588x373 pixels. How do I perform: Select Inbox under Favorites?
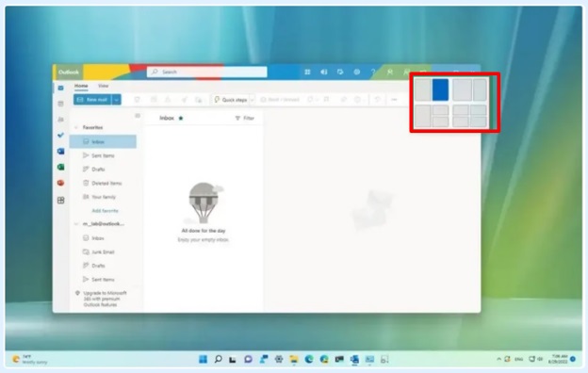(103, 141)
